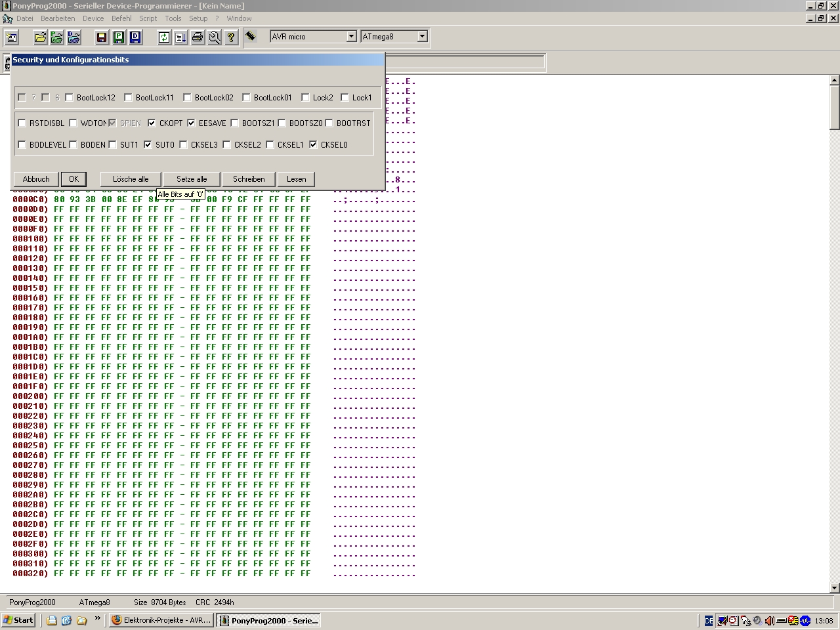The image size is (840, 630).
Task: Toggle the CKSEL3 checkbox
Action: pos(183,144)
